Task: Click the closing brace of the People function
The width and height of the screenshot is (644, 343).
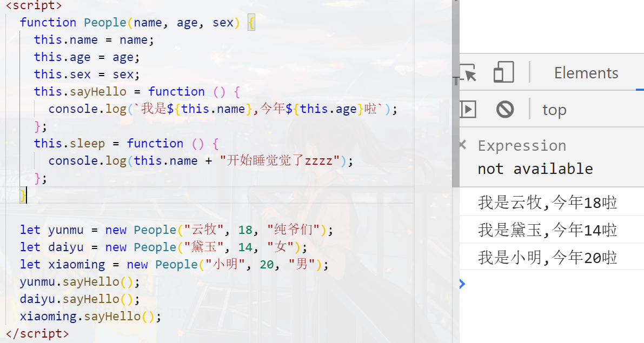Action: pyautogui.click(x=23, y=196)
